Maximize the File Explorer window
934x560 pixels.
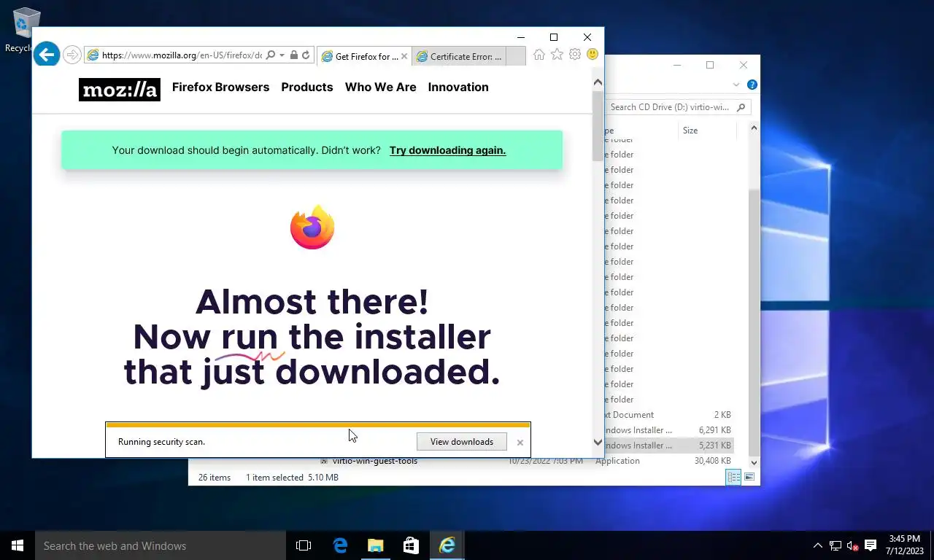710,65
